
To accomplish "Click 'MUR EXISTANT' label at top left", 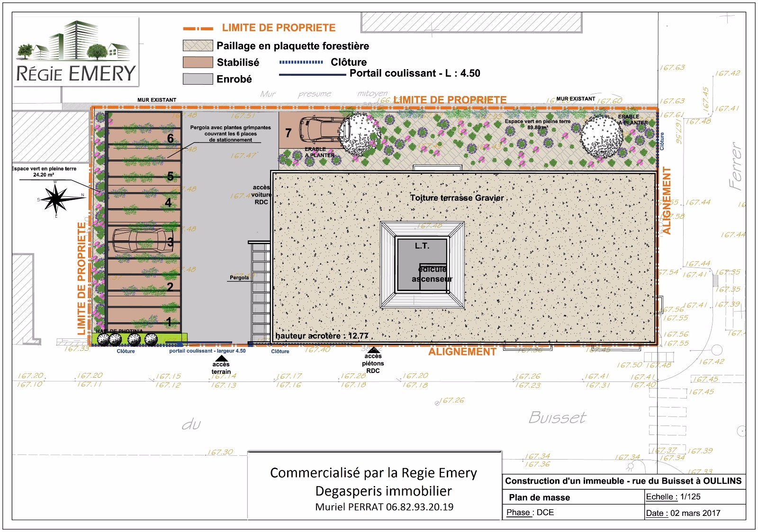I will [157, 100].
